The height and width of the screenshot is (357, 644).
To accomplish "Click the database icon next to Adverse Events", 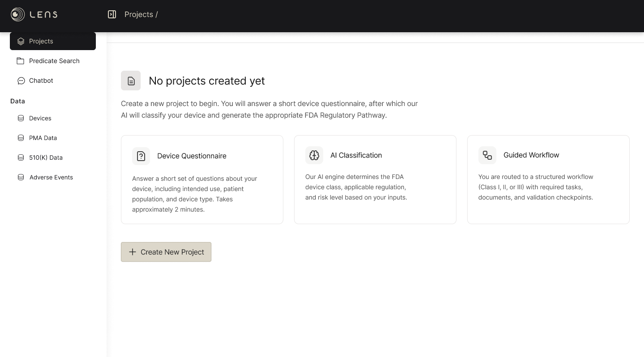I will point(21,177).
